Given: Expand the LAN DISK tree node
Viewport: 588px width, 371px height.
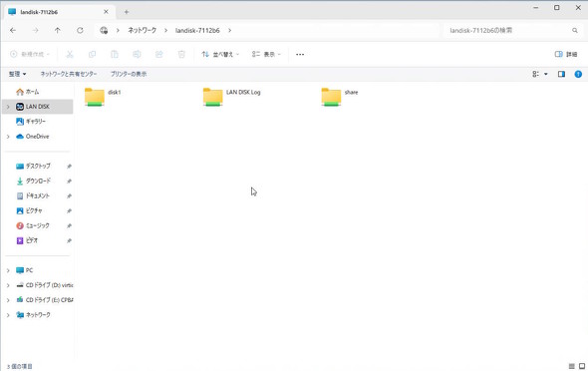Looking at the screenshot, I should [x=8, y=107].
